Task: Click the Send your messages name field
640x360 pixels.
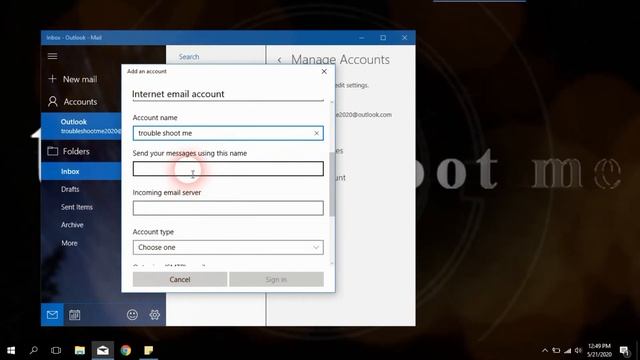Action: click(x=228, y=169)
